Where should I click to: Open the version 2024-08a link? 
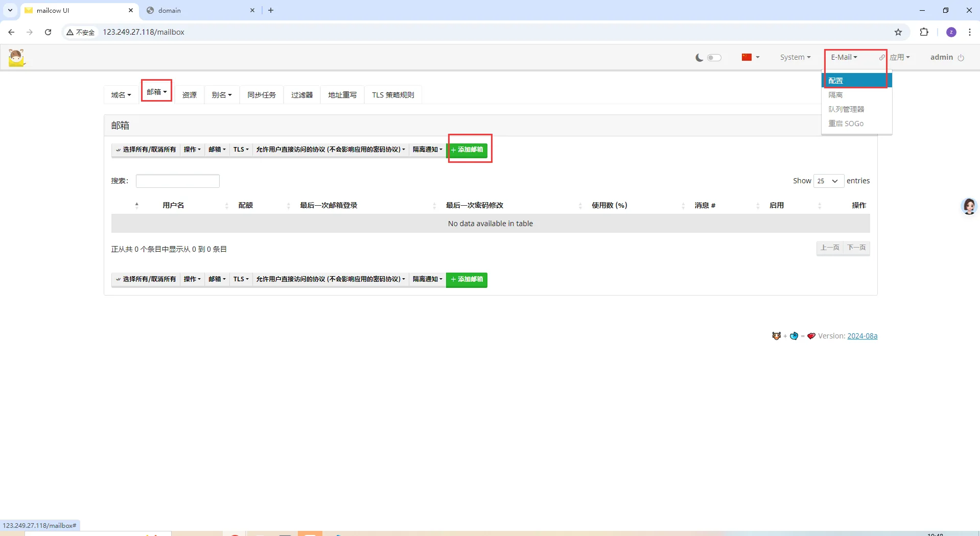point(862,336)
